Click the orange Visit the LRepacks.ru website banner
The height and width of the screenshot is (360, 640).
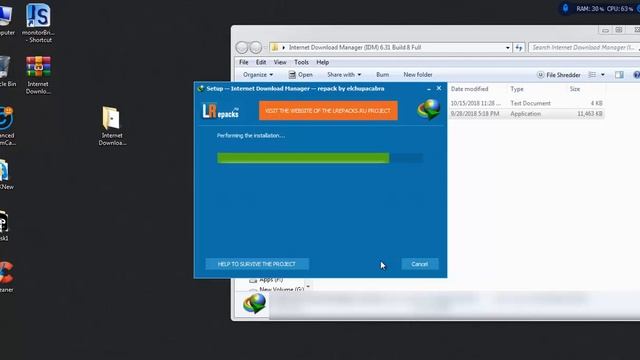328,111
